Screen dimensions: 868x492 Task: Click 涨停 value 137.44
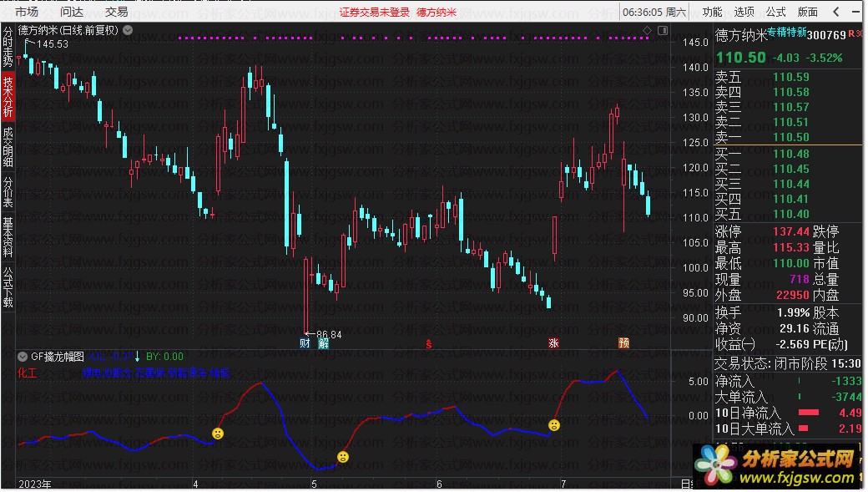(x=791, y=231)
